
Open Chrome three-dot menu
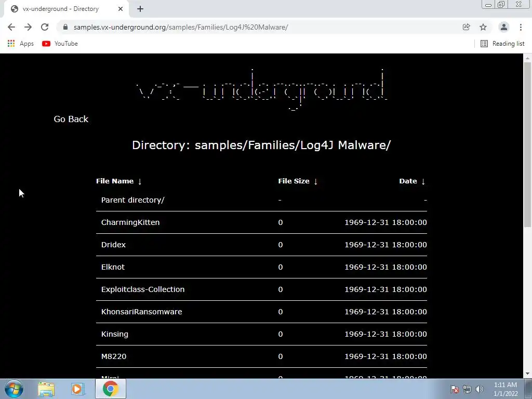(521, 27)
